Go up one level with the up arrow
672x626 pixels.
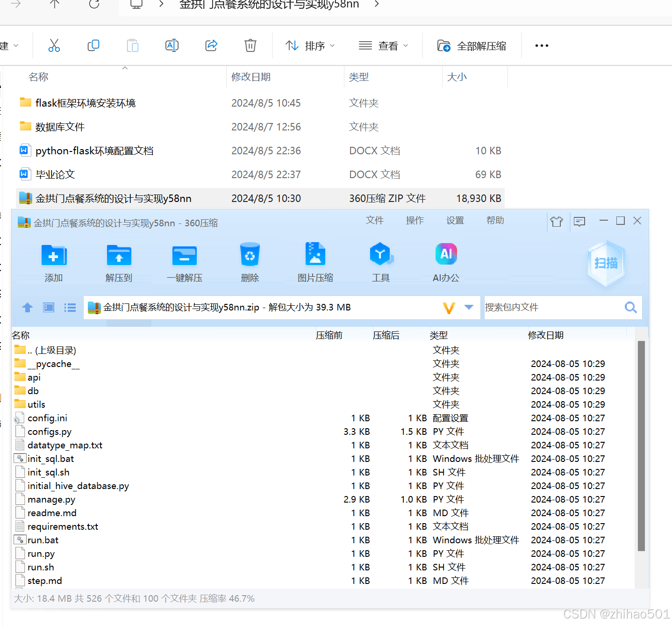(x=28, y=308)
